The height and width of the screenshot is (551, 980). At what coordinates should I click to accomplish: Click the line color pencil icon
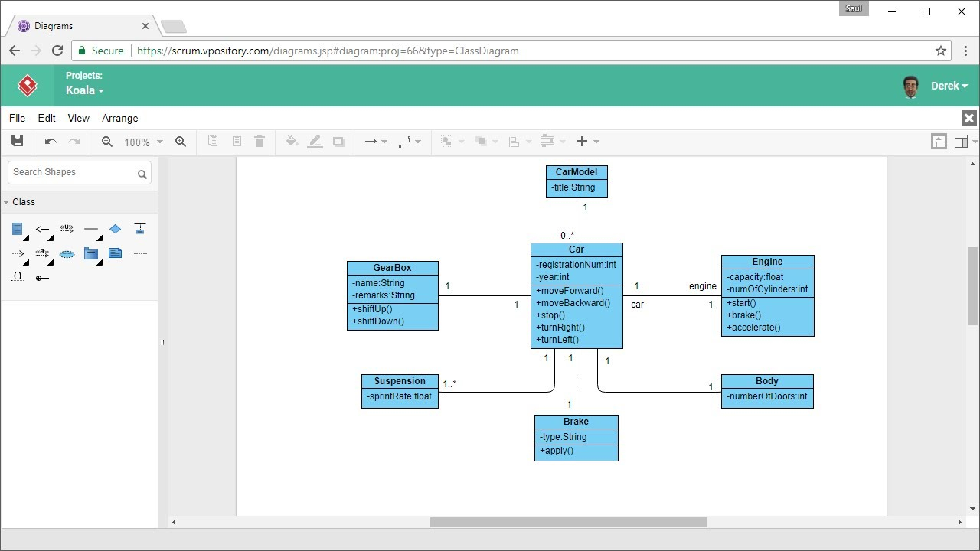click(315, 142)
